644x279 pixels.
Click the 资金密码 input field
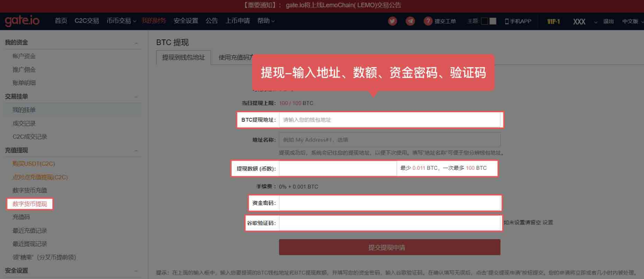(390, 203)
